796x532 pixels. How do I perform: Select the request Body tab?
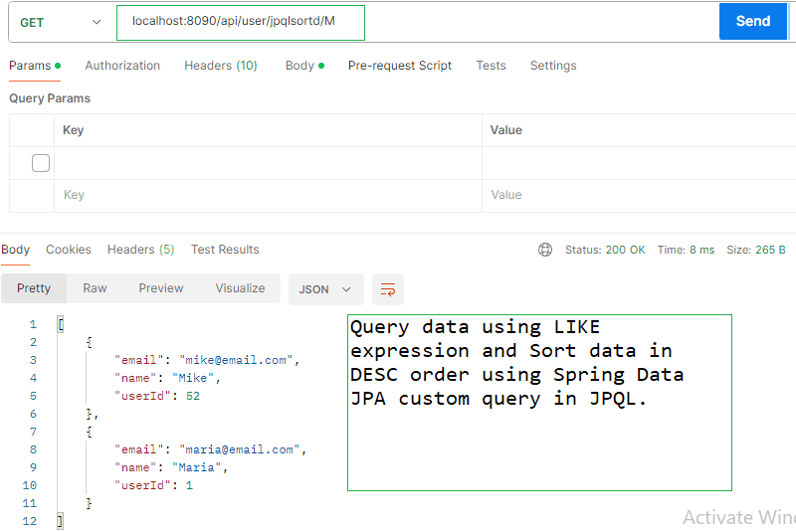click(x=299, y=66)
